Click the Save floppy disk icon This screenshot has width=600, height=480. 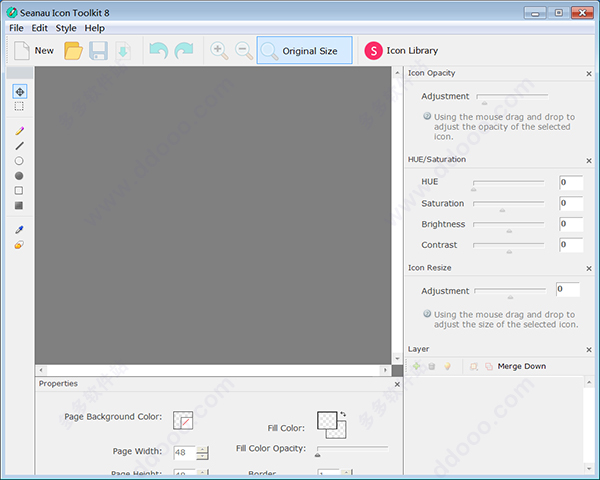pyautogui.click(x=98, y=51)
